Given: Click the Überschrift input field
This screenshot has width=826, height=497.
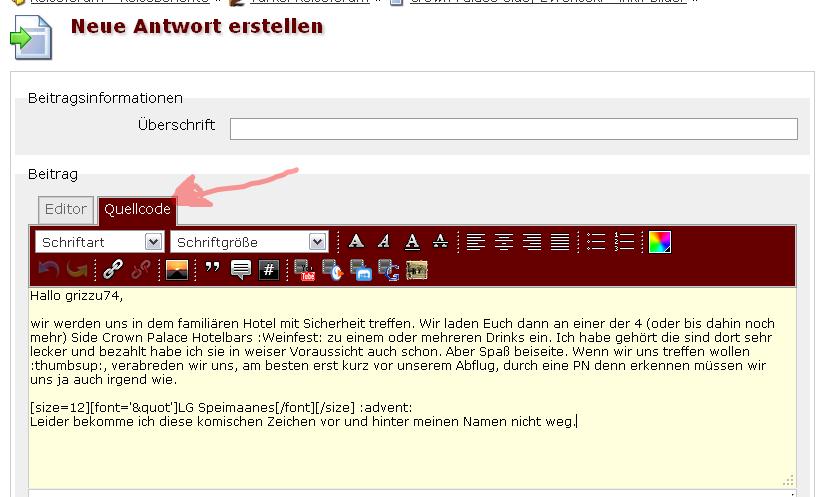Looking at the screenshot, I should [x=513, y=129].
